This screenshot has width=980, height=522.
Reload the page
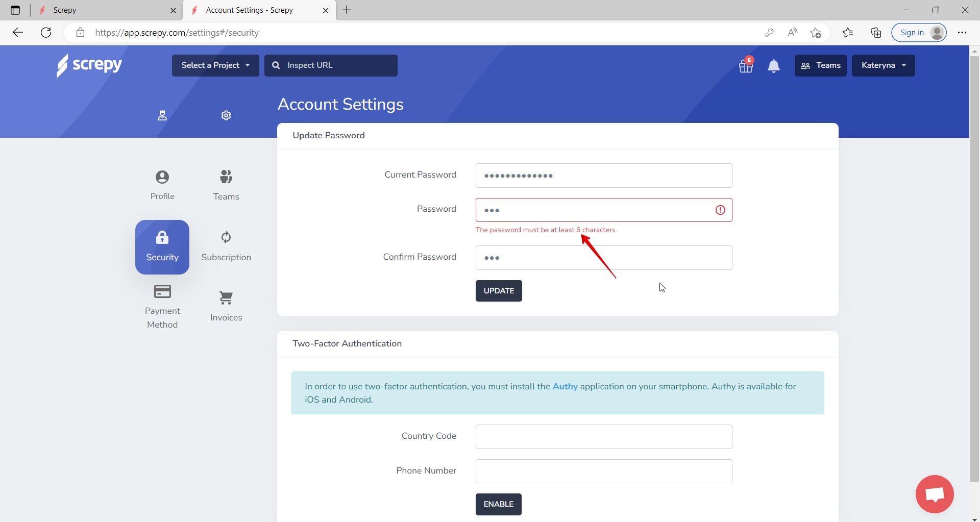point(46,33)
